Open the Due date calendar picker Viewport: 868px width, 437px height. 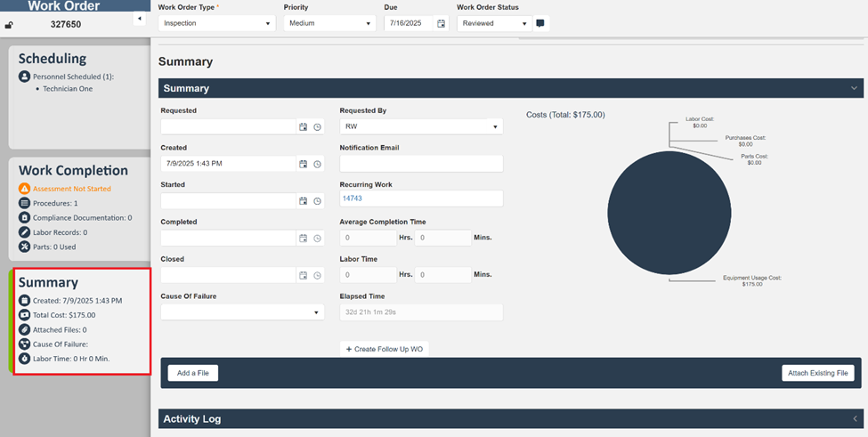[441, 24]
